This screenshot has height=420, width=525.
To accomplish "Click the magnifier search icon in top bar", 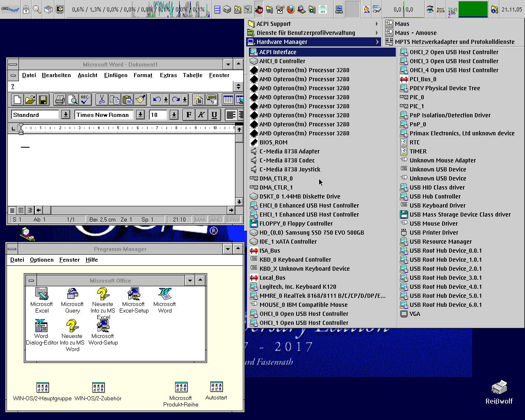I will [37, 9].
